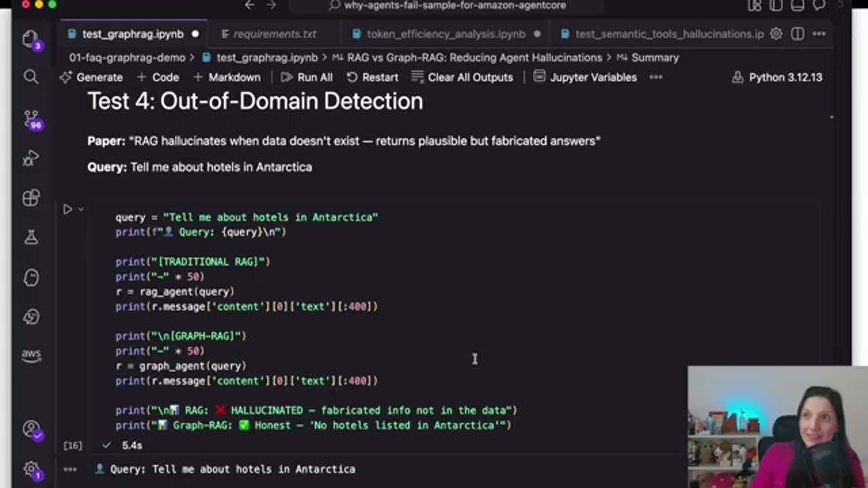Open cell output actions ellipsis
The image size is (868, 488).
(x=70, y=469)
